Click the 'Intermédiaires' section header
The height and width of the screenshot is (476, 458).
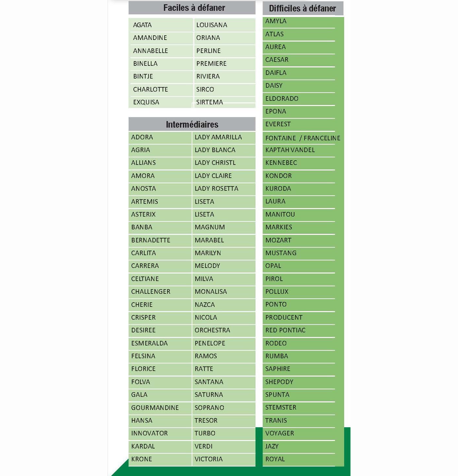pos(192,124)
